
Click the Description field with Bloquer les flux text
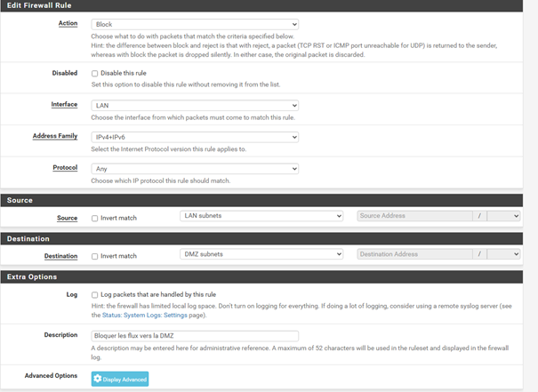[x=195, y=336]
